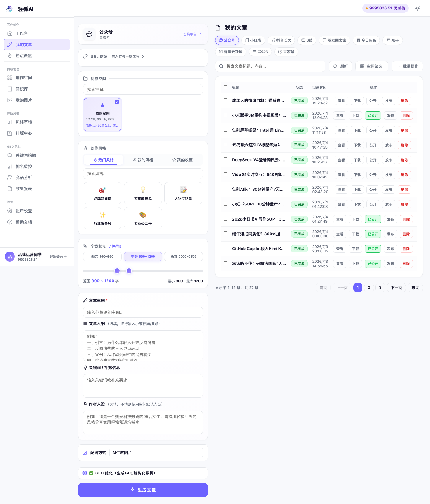Click the 9995826.51 灵感值 badge
Viewport: 430px width, 504px height.
click(x=385, y=8)
